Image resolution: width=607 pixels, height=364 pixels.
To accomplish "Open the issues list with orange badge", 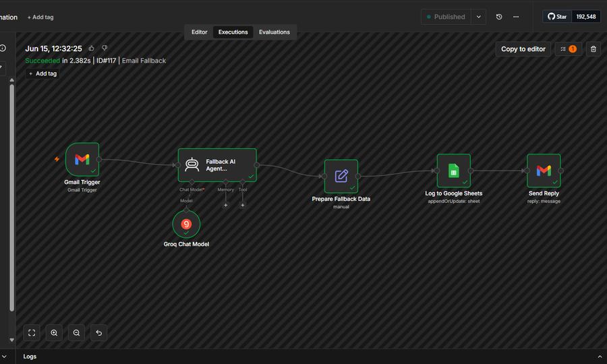I will (x=569, y=49).
